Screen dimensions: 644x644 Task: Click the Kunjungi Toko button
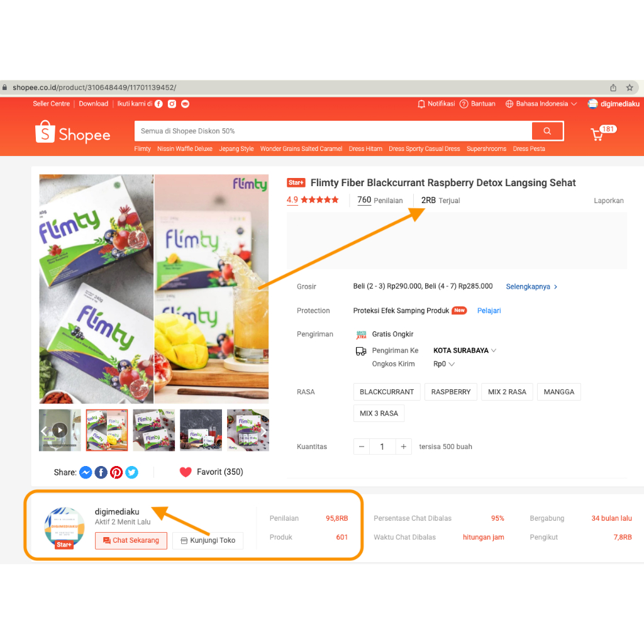(x=208, y=540)
